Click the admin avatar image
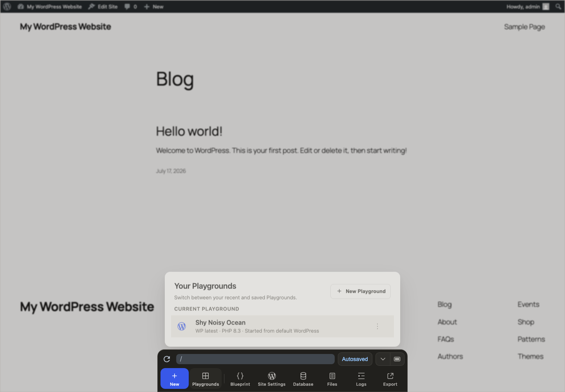This screenshot has width=565, height=392. (546, 7)
